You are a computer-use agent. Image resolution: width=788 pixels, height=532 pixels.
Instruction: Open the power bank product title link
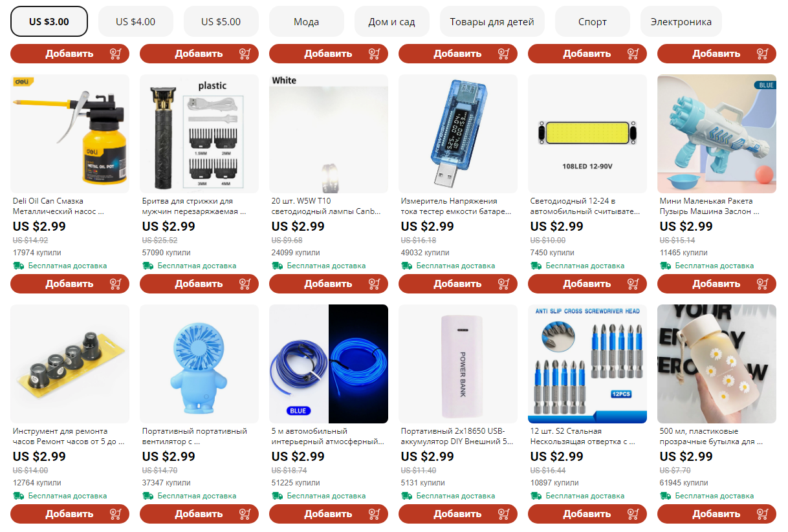tap(457, 436)
